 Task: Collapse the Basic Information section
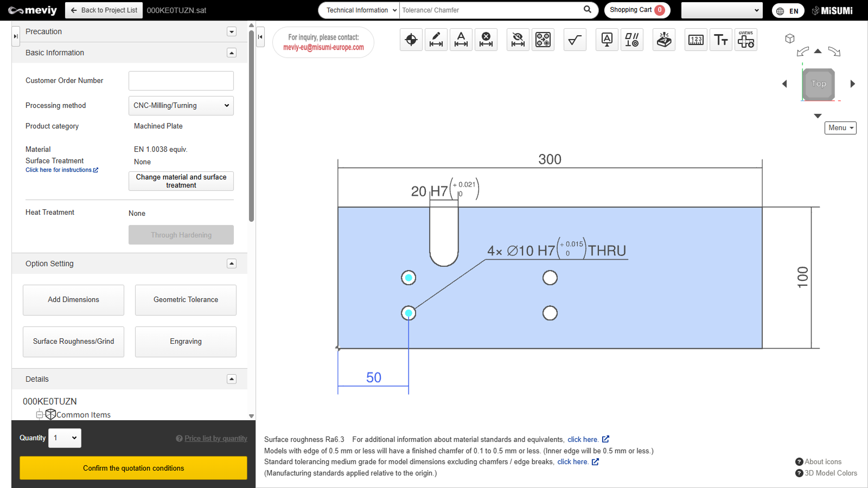click(232, 53)
